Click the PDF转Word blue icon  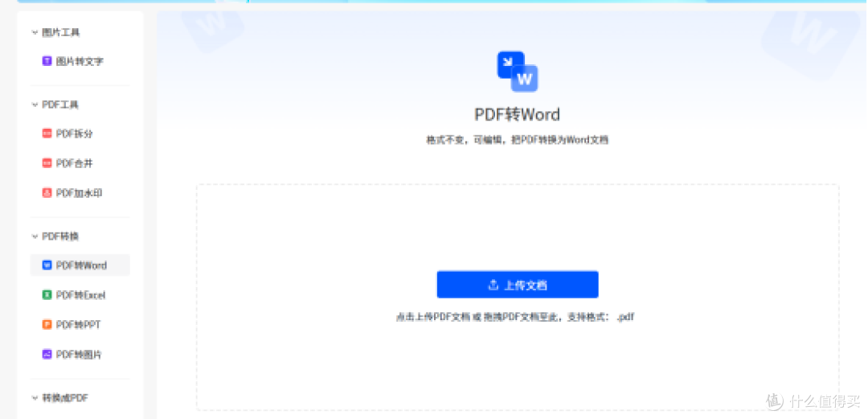click(47, 265)
